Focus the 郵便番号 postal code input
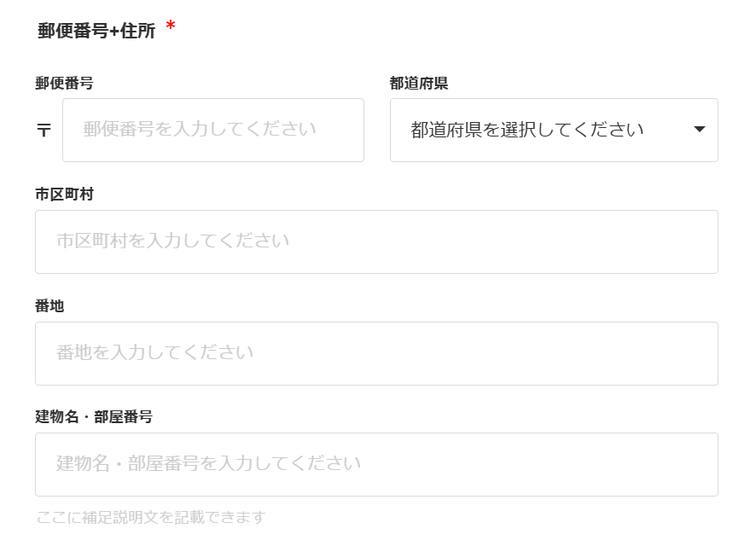Screen dimensions: 756x546 click(212, 130)
